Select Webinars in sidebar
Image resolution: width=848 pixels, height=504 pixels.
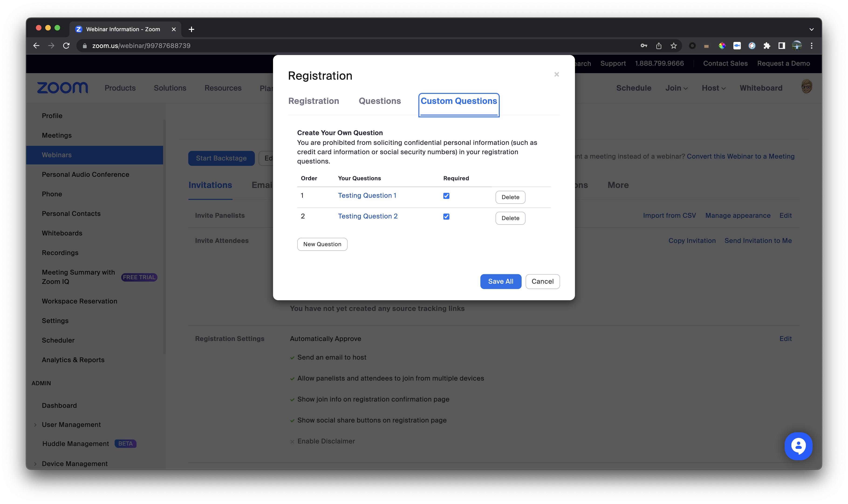[94, 155]
